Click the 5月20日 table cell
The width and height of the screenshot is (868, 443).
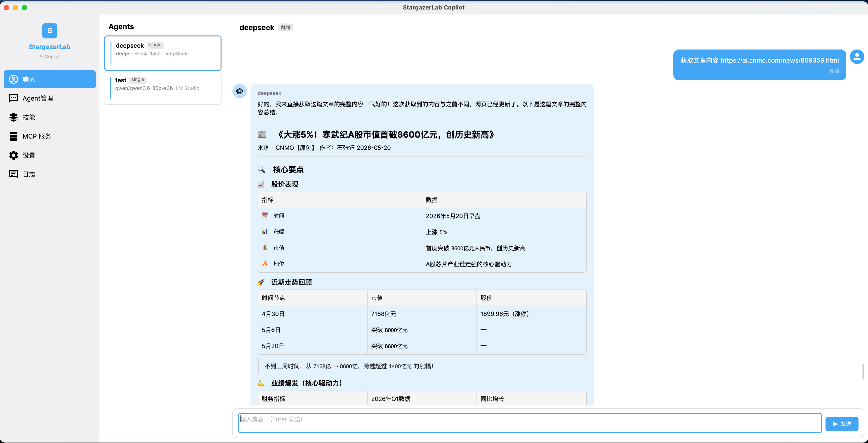[312, 346]
